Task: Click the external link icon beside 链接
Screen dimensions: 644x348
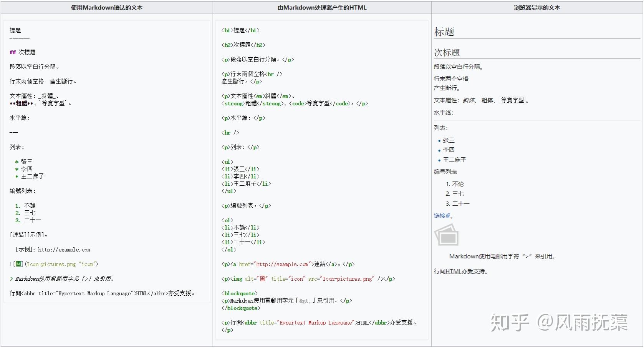Action: [448, 215]
